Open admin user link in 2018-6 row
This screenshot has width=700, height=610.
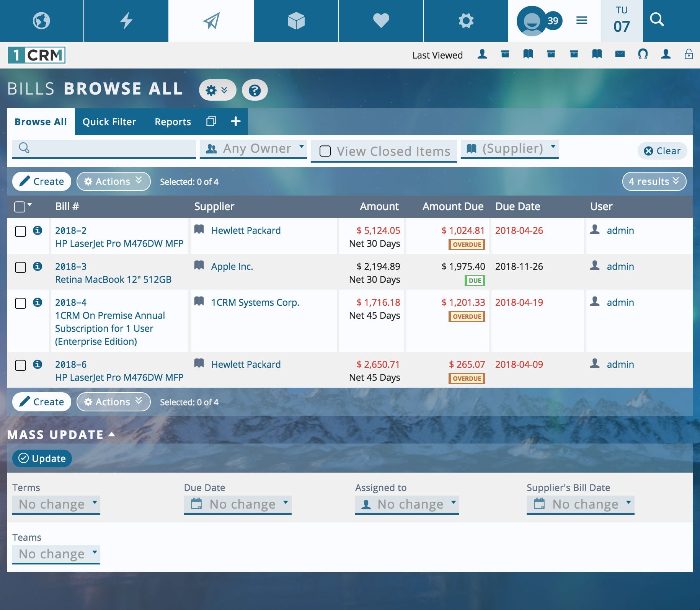620,365
